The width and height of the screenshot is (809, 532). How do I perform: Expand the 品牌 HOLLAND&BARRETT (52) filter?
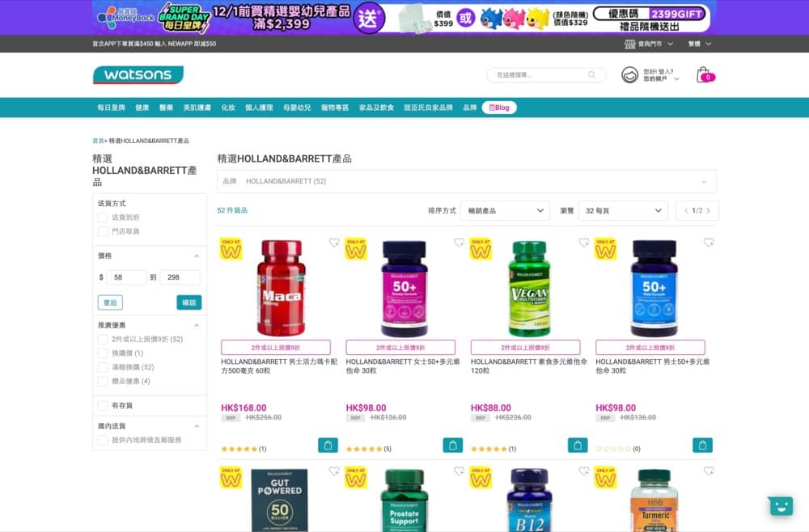(x=467, y=181)
